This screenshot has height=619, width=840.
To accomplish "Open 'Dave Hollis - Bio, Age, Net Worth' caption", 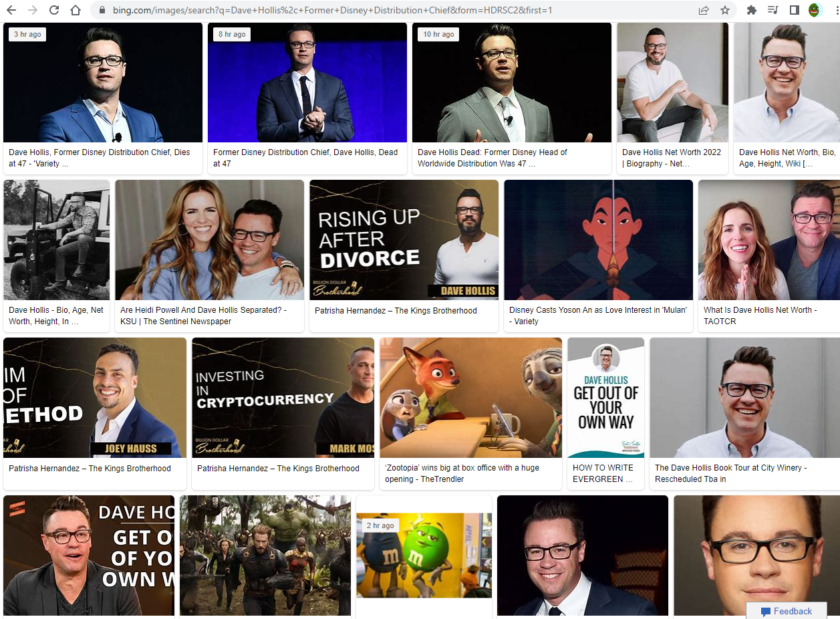I will [56, 316].
